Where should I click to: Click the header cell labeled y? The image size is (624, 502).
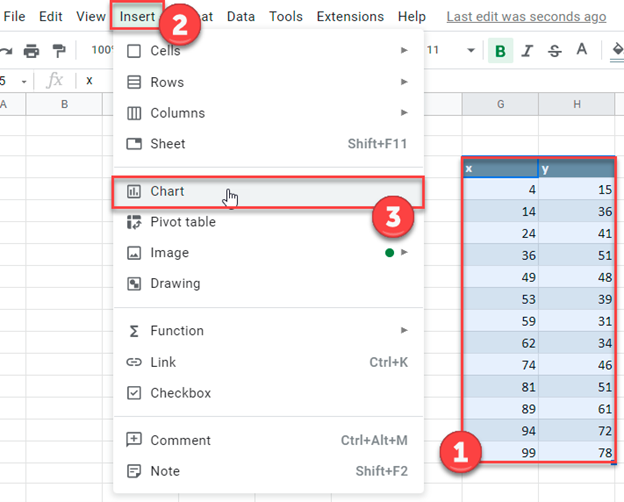pos(576,168)
